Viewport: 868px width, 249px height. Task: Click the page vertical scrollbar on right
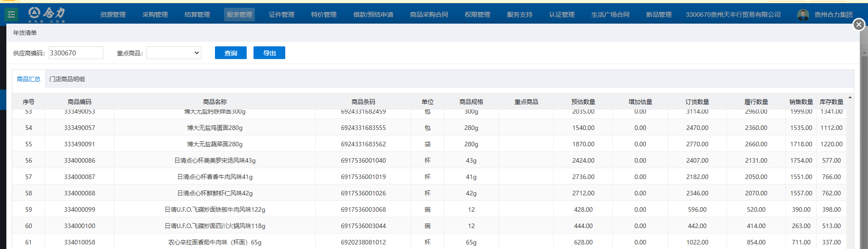pyautogui.click(x=864, y=136)
